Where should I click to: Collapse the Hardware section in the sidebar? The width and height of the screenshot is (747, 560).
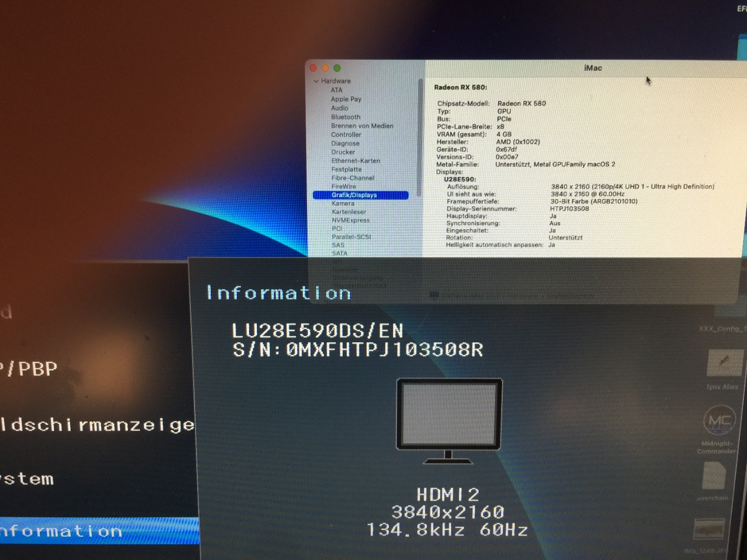[316, 81]
